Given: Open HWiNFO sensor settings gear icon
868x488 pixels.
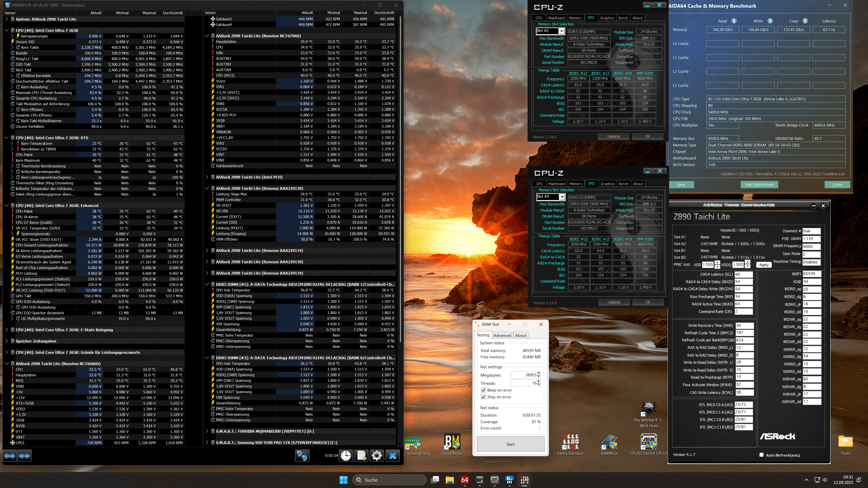Looking at the screenshot, I should click(x=377, y=456).
